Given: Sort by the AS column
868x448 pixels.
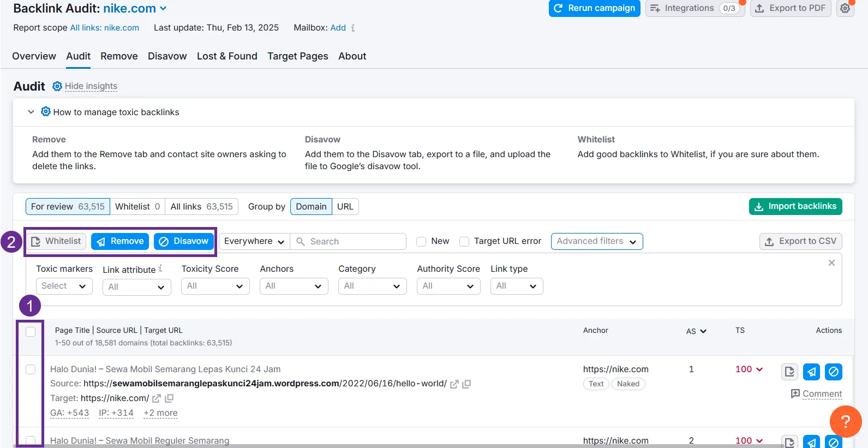Looking at the screenshot, I should pyautogui.click(x=696, y=331).
